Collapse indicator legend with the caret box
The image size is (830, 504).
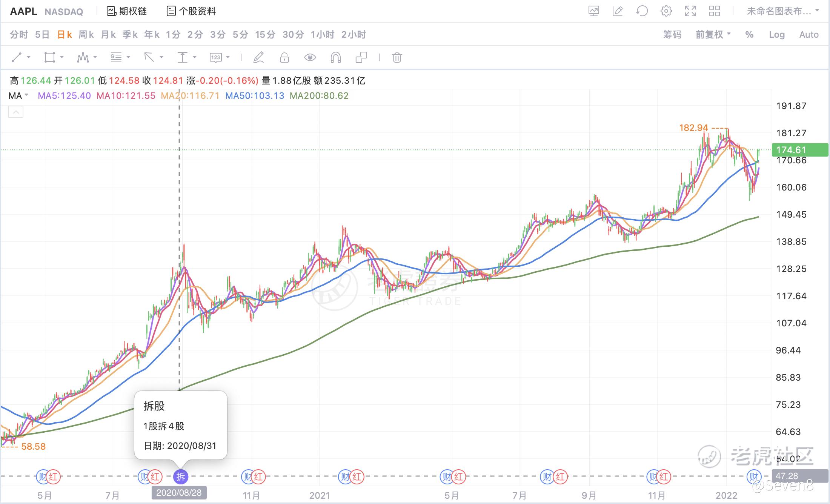(16, 112)
